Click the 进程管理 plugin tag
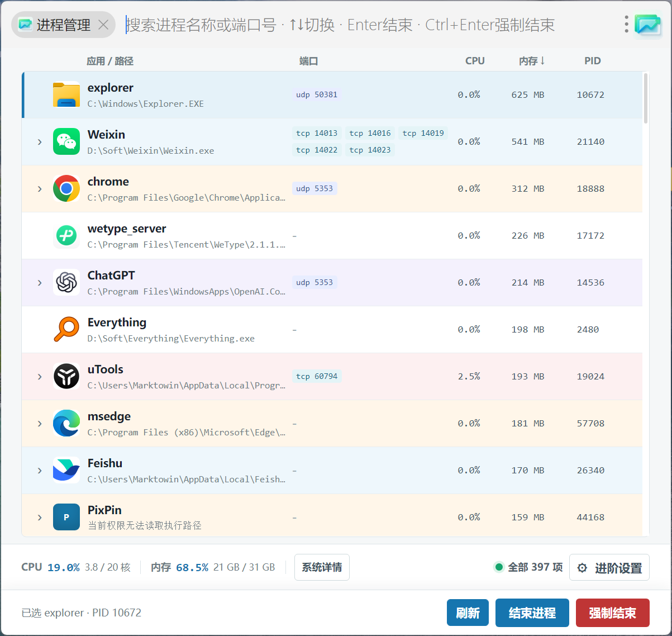The height and width of the screenshot is (636, 672). coord(63,25)
